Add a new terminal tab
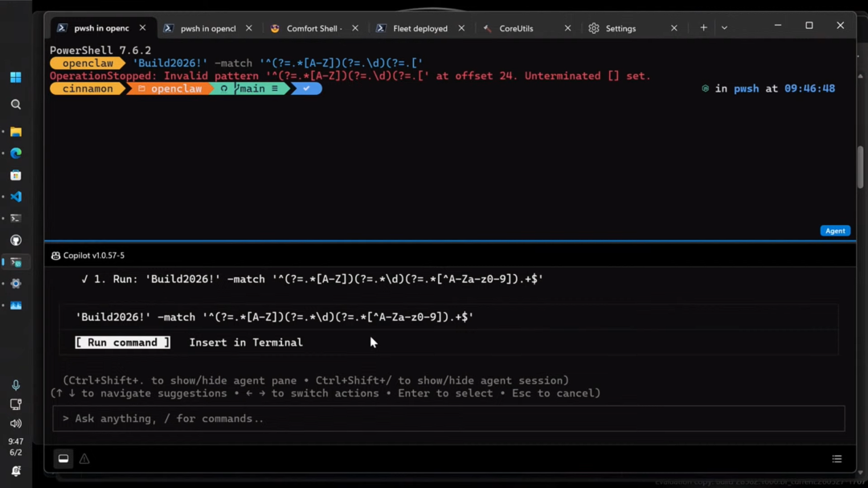The image size is (868, 488). pyautogui.click(x=703, y=27)
